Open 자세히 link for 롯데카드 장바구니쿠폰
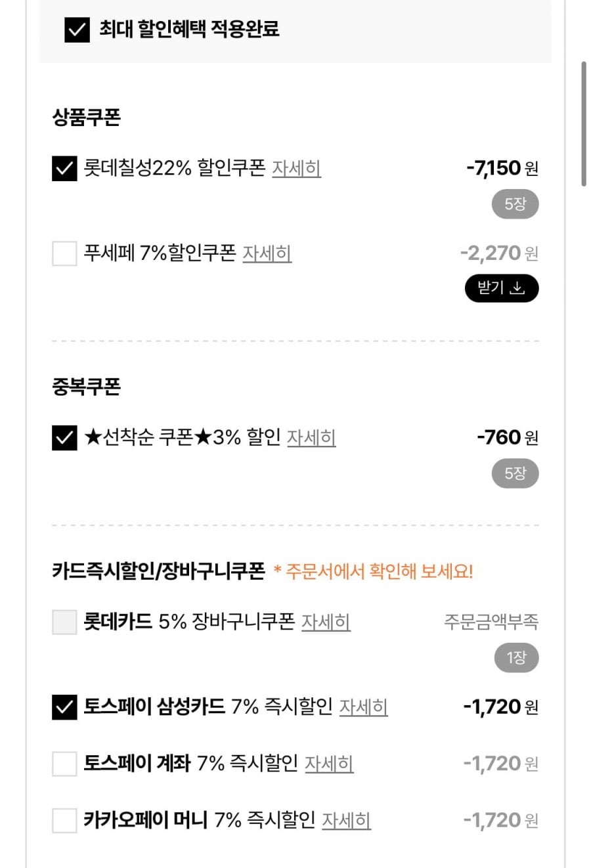Image resolution: width=591 pixels, height=868 pixels. [x=326, y=622]
